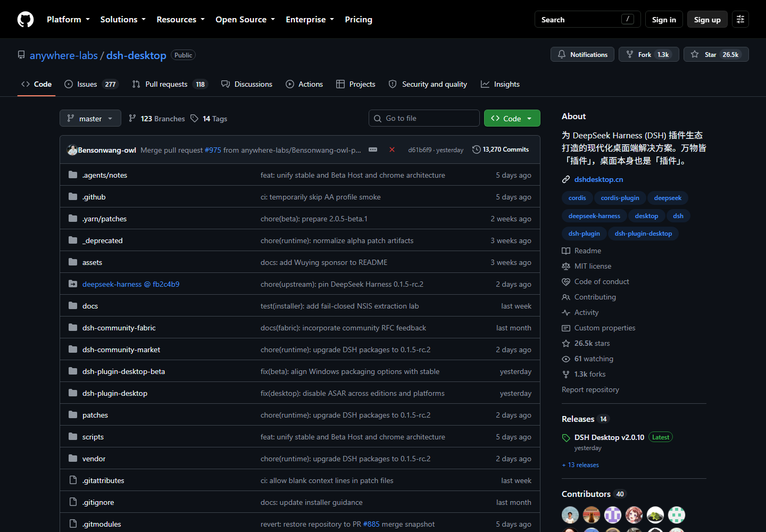Open the Security and quality tab
This screenshot has width=766, height=532.
click(x=428, y=84)
